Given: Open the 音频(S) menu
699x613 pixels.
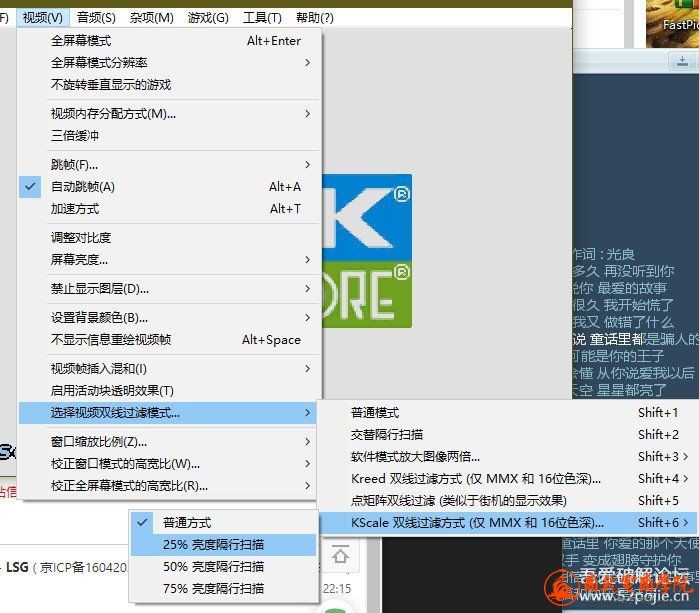Looking at the screenshot, I should 96,17.
